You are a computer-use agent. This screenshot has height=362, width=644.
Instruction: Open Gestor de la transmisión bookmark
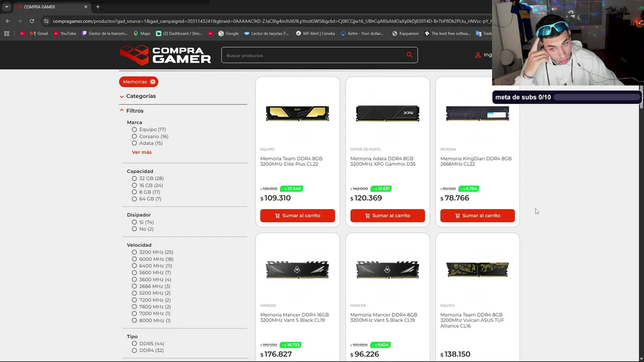point(104,34)
